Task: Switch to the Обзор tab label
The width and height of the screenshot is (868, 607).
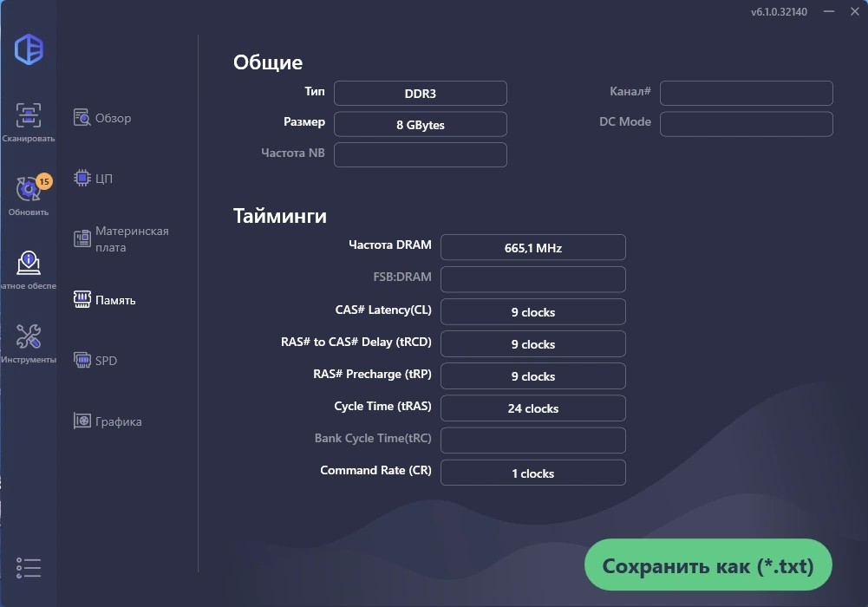Action: tap(113, 118)
